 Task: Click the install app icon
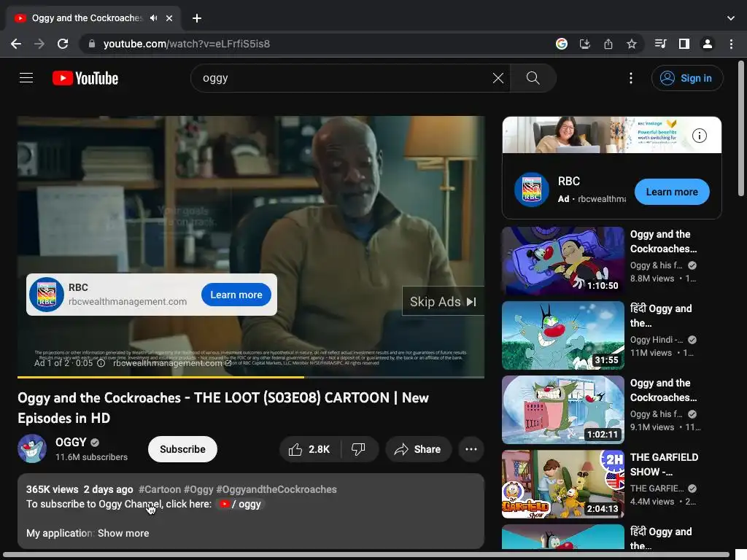point(585,44)
